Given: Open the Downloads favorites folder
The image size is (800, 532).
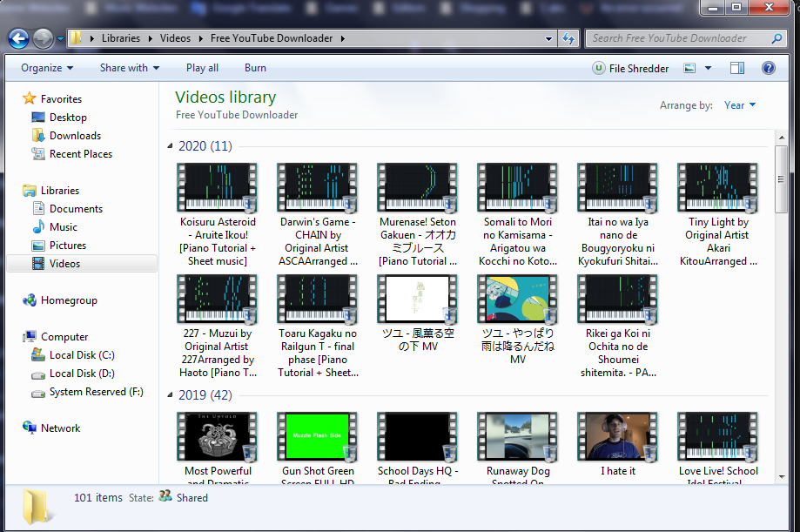Looking at the screenshot, I should 75,136.
